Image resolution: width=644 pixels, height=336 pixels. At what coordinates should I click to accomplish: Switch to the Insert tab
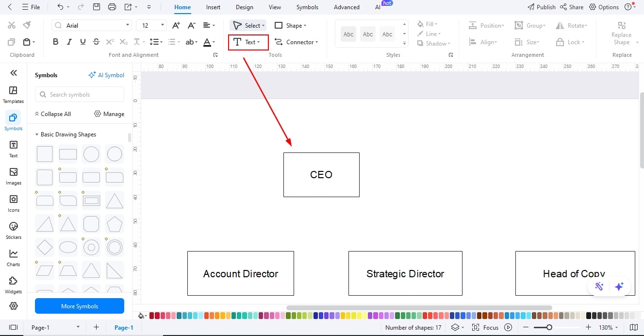click(213, 7)
